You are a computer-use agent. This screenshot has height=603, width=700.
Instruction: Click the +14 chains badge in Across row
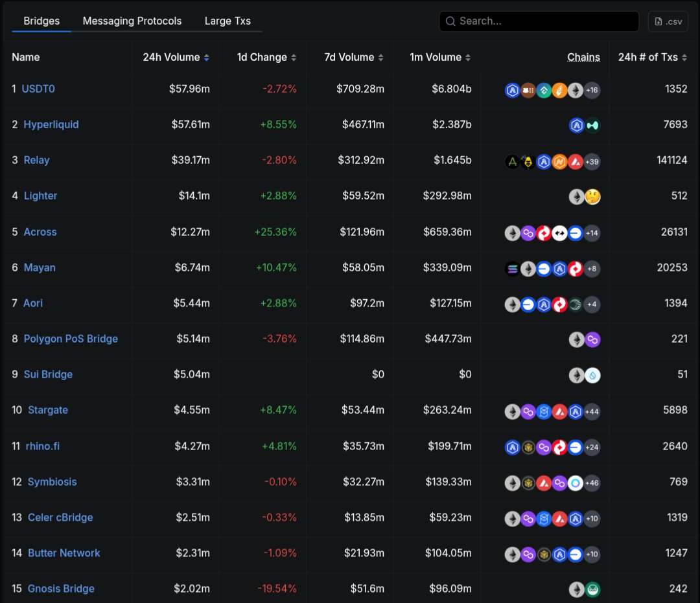pyautogui.click(x=592, y=233)
